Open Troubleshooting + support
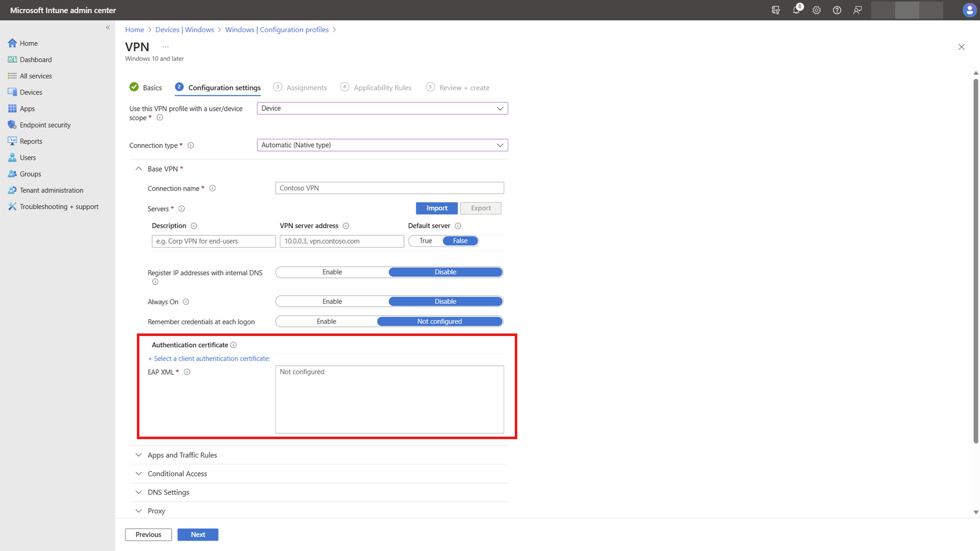980x551 pixels. pyautogui.click(x=59, y=206)
